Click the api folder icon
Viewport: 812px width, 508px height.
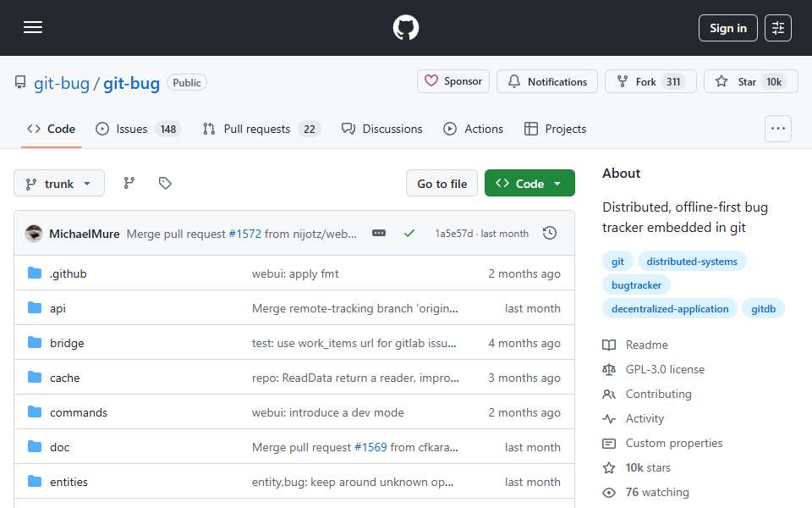pyautogui.click(x=35, y=308)
